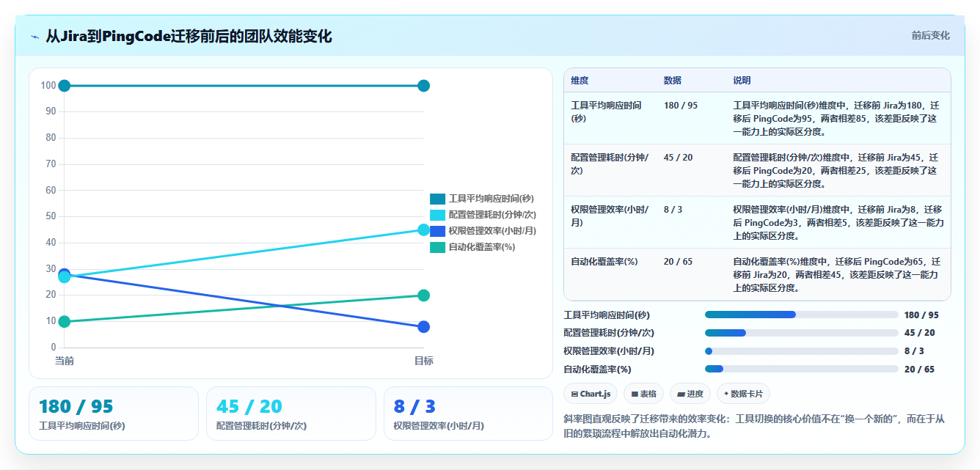The height and width of the screenshot is (470, 980).
Task: Click the teal data point at 100 above 目标
Action: (423, 86)
